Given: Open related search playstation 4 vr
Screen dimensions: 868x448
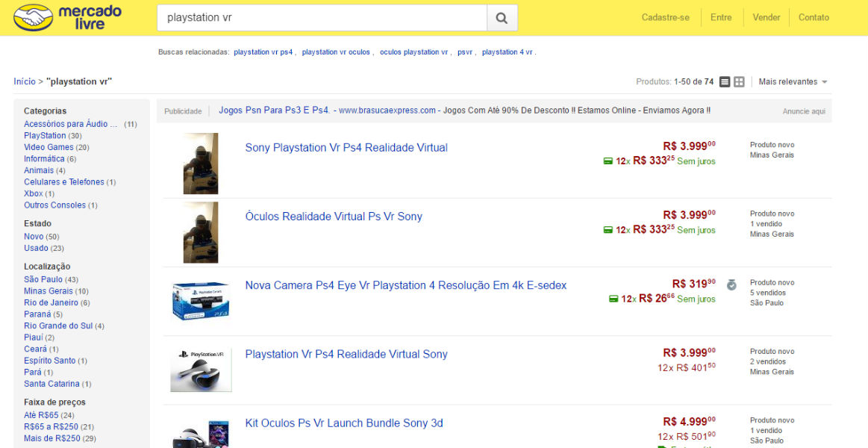Looking at the screenshot, I should (507, 52).
